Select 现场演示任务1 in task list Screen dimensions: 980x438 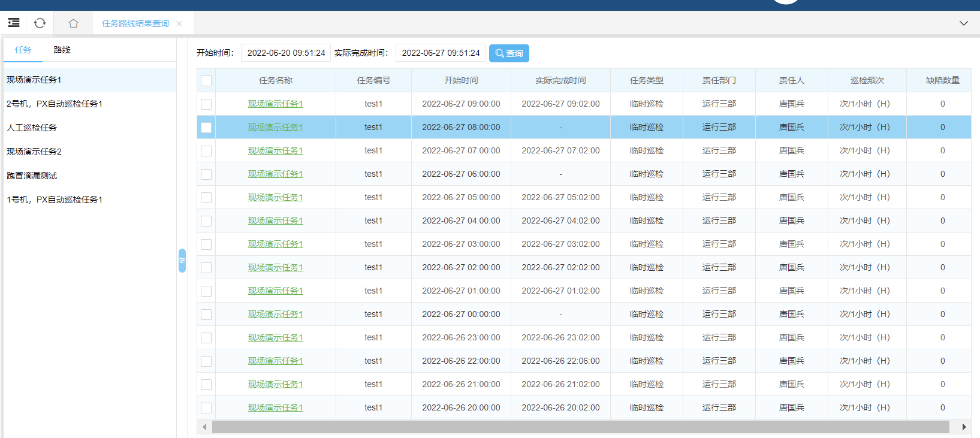(x=90, y=80)
